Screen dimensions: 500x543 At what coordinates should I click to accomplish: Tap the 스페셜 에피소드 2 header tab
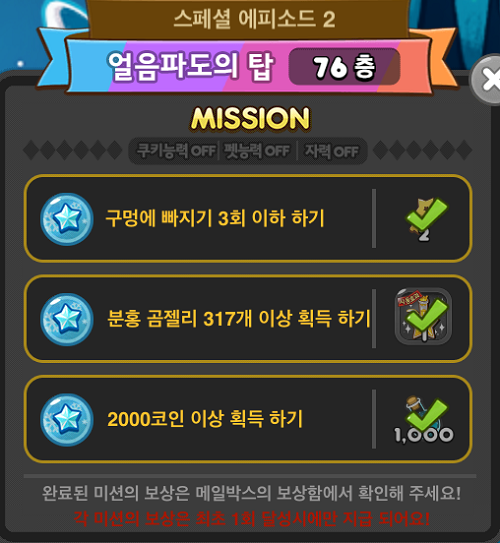tap(254, 18)
